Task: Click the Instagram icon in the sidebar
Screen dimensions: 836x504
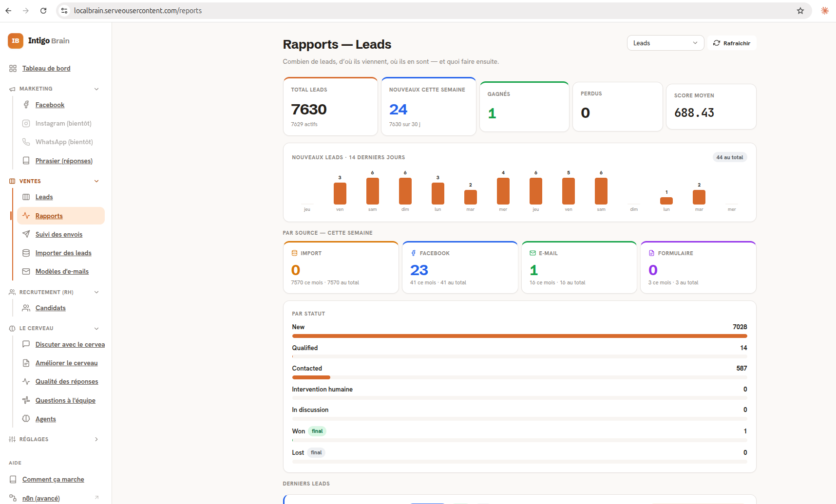Action: 26,124
